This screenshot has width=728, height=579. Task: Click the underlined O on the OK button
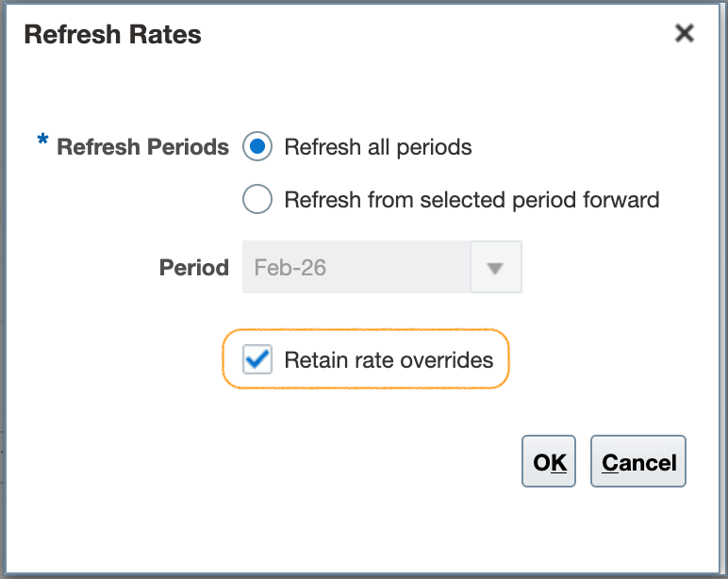542,462
